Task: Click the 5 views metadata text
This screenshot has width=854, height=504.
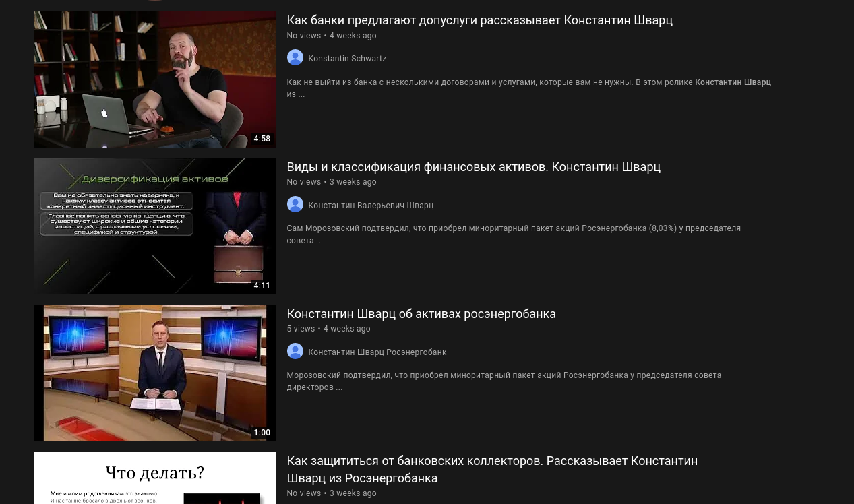Action: 301,329
